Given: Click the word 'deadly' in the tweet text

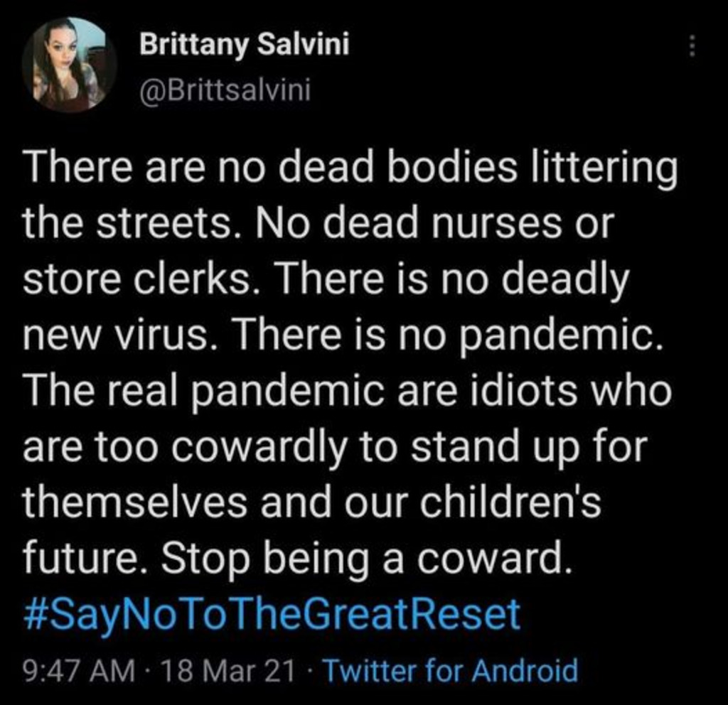Looking at the screenshot, I should 566,281.
